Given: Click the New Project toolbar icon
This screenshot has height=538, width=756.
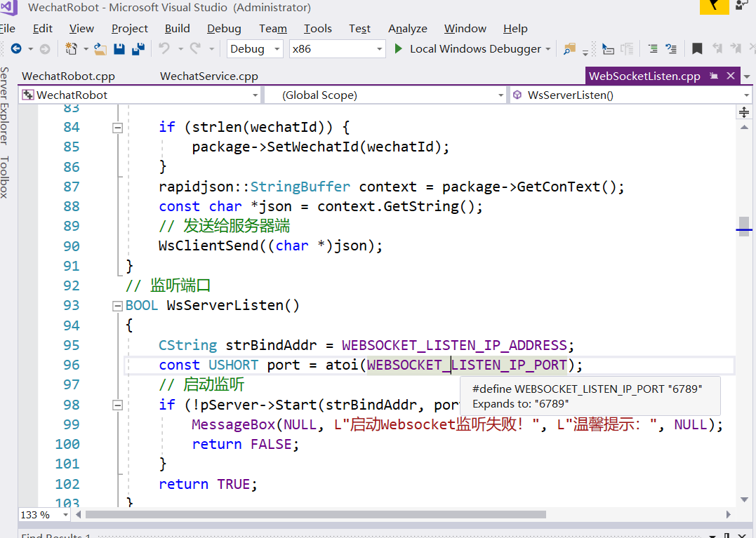Looking at the screenshot, I should pos(72,48).
